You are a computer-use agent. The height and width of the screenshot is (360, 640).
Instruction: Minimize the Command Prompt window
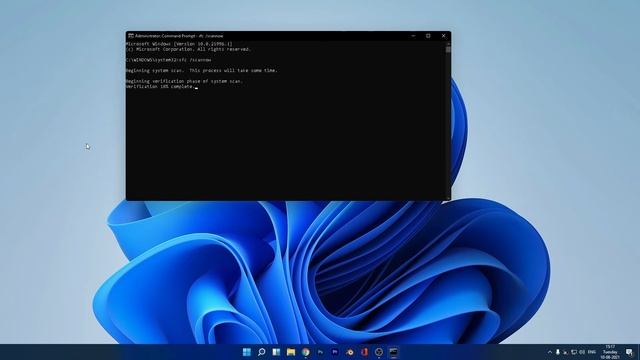click(x=413, y=36)
